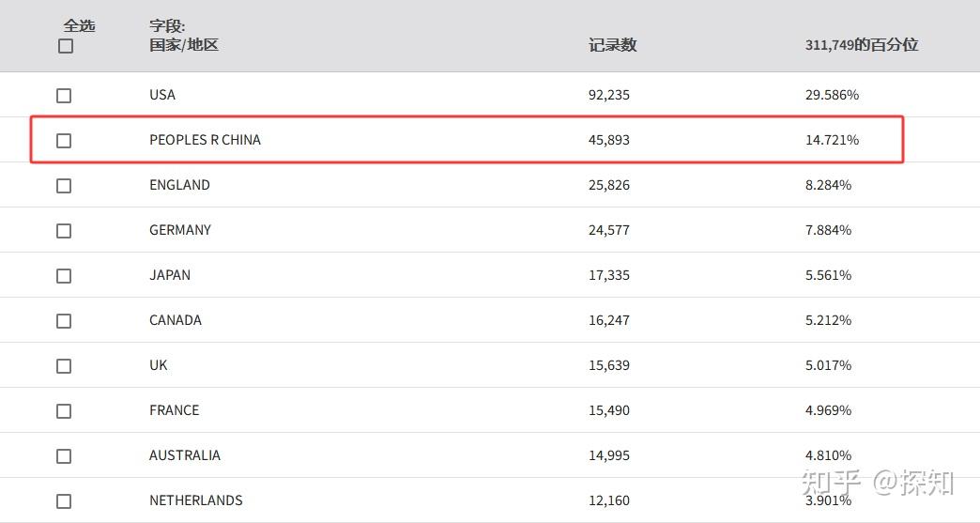Select the AUSTRALIA row checkbox
This screenshot has height=523, width=980.
[64, 456]
